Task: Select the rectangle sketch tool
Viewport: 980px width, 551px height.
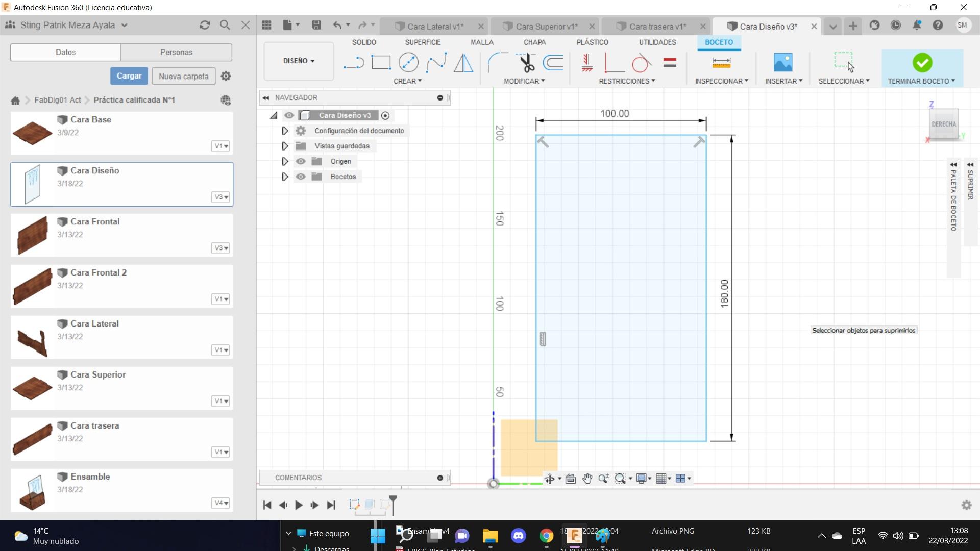Action: [x=381, y=63]
